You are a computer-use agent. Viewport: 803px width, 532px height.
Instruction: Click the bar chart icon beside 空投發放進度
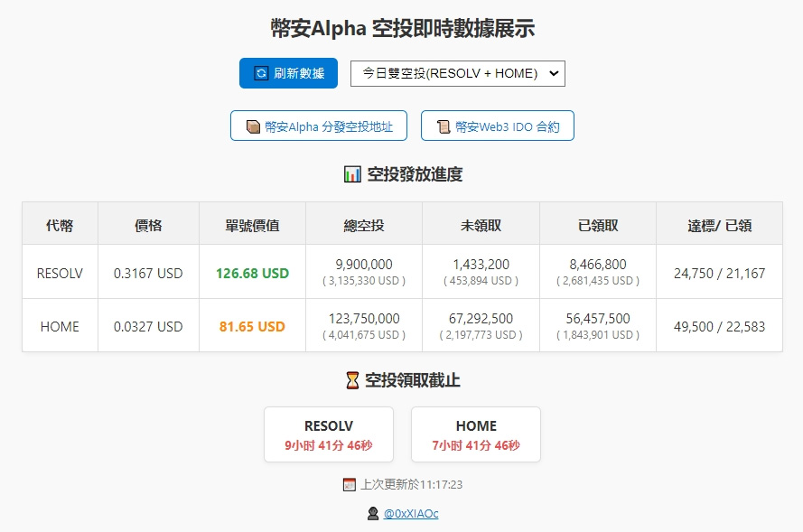point(352,174)
